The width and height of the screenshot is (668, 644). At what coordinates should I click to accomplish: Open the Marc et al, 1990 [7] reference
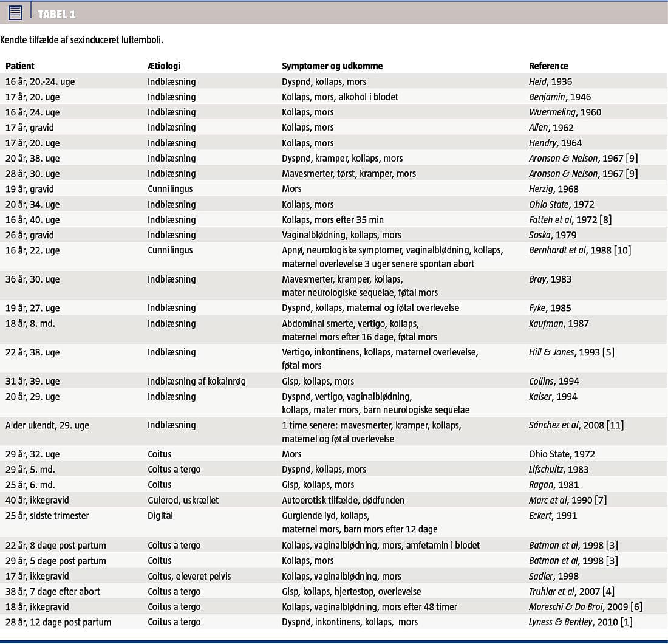(x=568, y=500)
